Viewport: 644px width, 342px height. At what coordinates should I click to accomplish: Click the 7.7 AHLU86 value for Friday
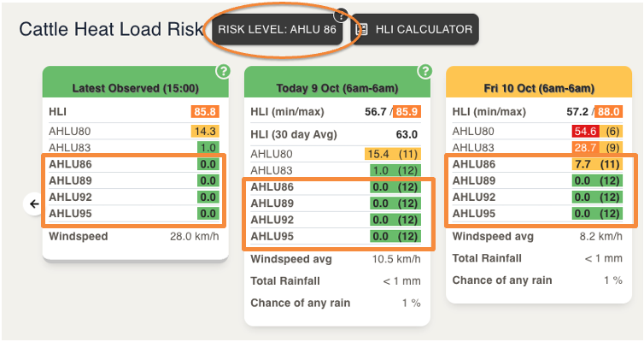[583, 164]
